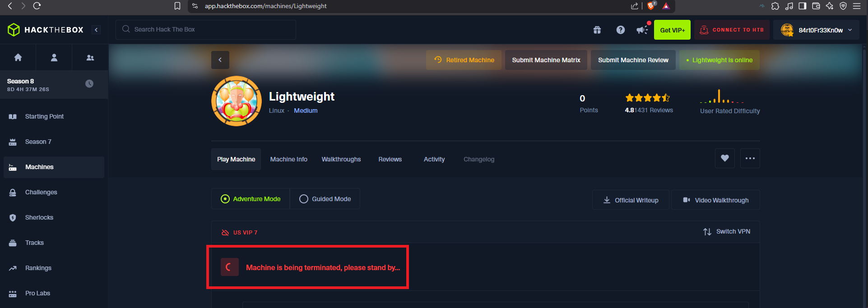Viewport: 868px width, 308px height.
Task: Click the Season 8 clock icon
Action: coord(89,83)
